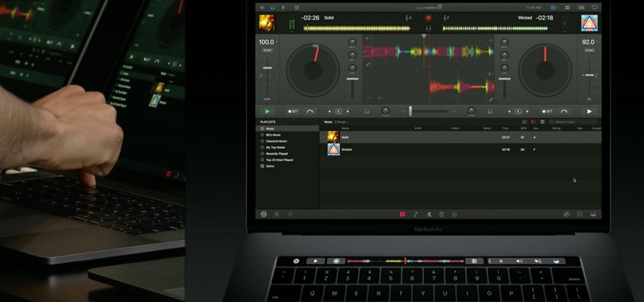
Task: Toggle left deck loop button
Action: (x=339, y=111)
